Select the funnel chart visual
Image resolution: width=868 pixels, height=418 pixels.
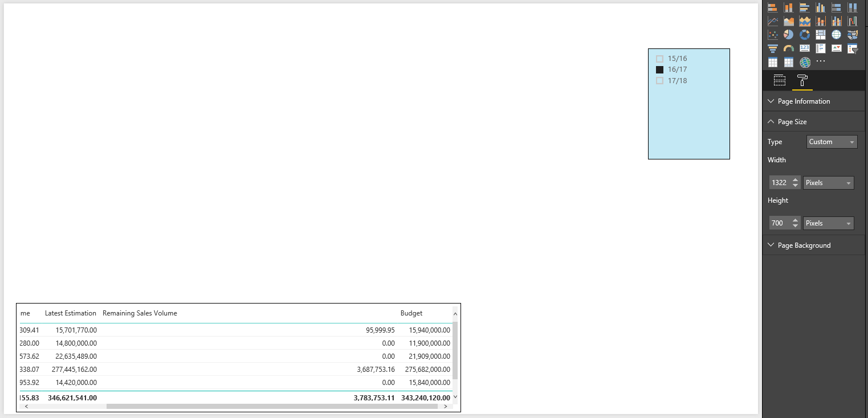[x=773, y=48]
